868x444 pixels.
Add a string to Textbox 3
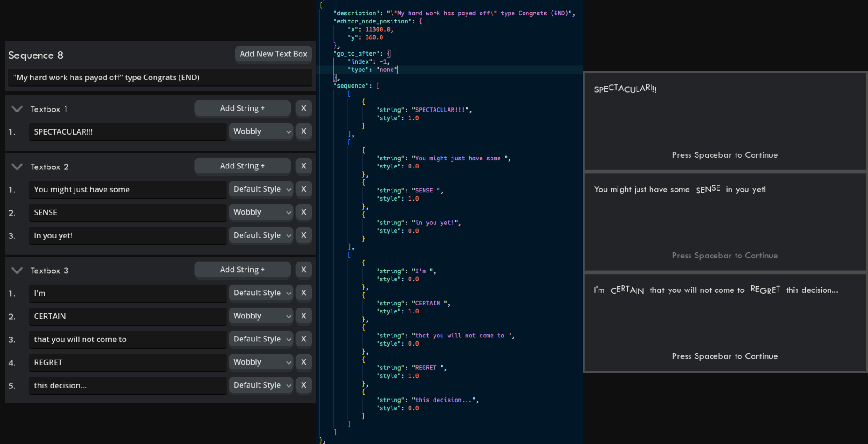242,270
